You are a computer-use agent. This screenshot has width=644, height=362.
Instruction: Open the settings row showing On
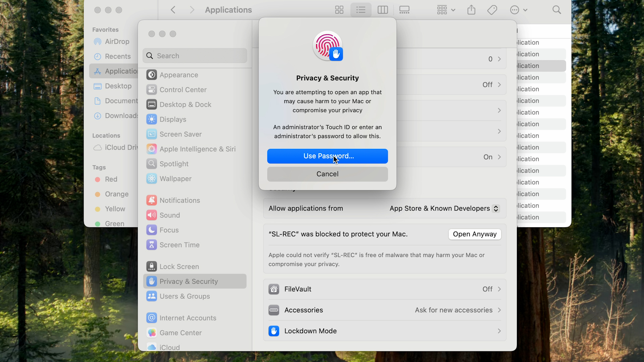click(x=451, y=157)
